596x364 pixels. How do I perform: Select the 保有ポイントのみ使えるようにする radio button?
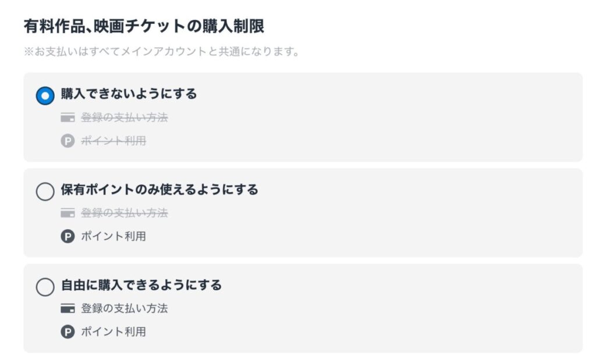45,192
